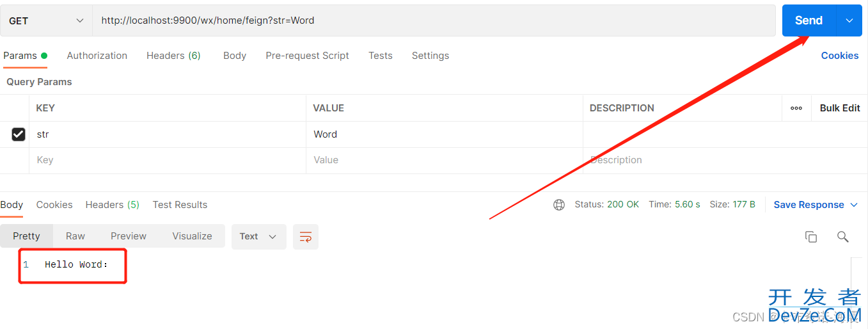Toggle line wrap icon

(x=306, y=237)
